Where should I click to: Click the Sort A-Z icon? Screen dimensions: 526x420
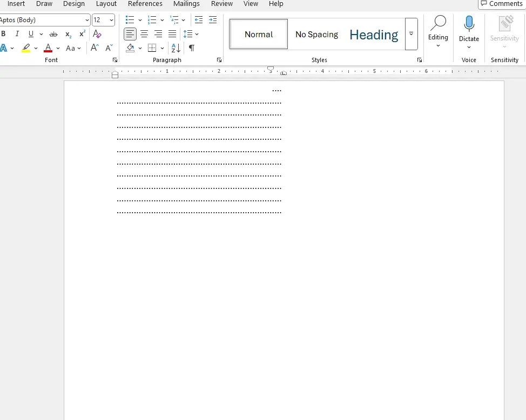[176, 48]
